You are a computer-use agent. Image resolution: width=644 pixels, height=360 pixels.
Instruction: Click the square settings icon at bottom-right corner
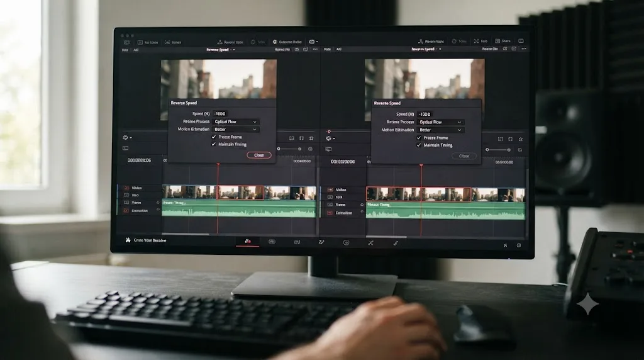pyautogui.click(x=519, y=245)
